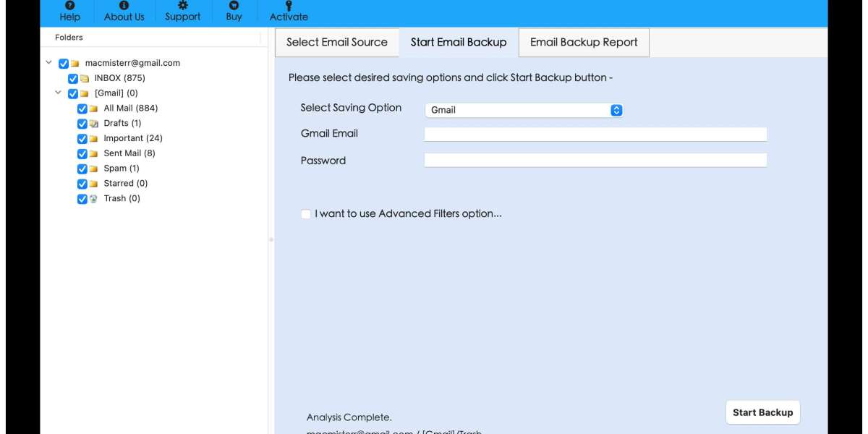The image size is (868, 434).
Task: Select the Important folder icon
Action: tap(93, 139)
